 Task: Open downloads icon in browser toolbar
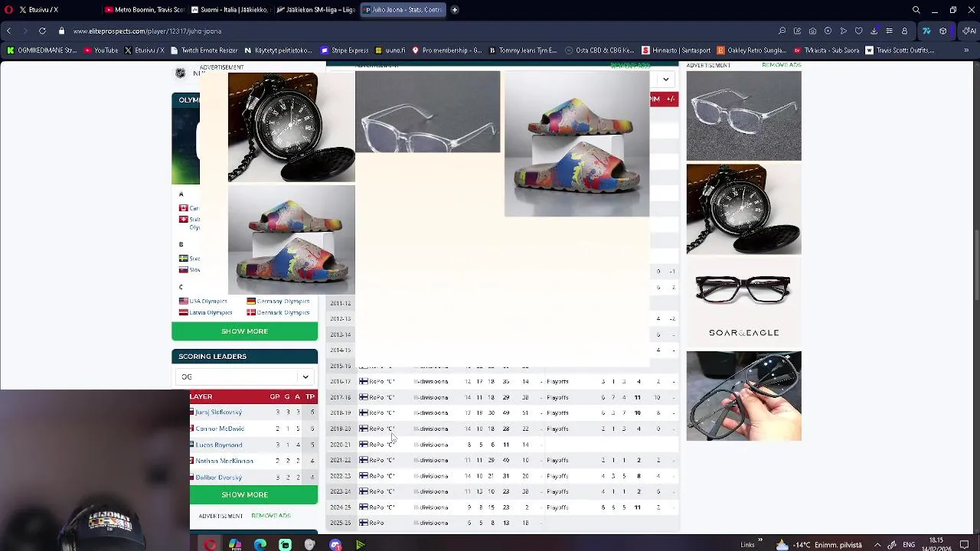874,31
